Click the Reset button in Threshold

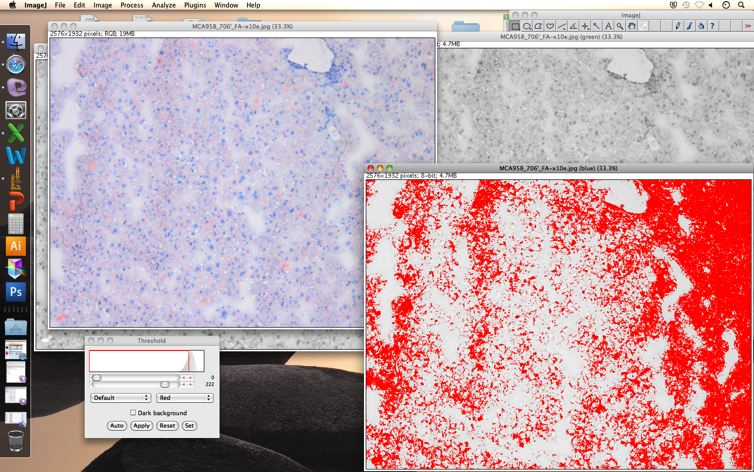[x=167, y=426]
